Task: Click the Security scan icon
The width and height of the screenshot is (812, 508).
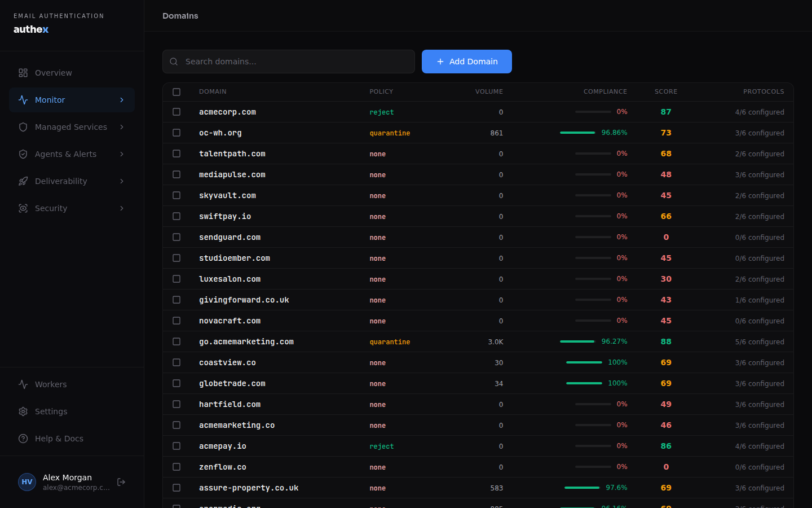Action: tap(23, 208)
